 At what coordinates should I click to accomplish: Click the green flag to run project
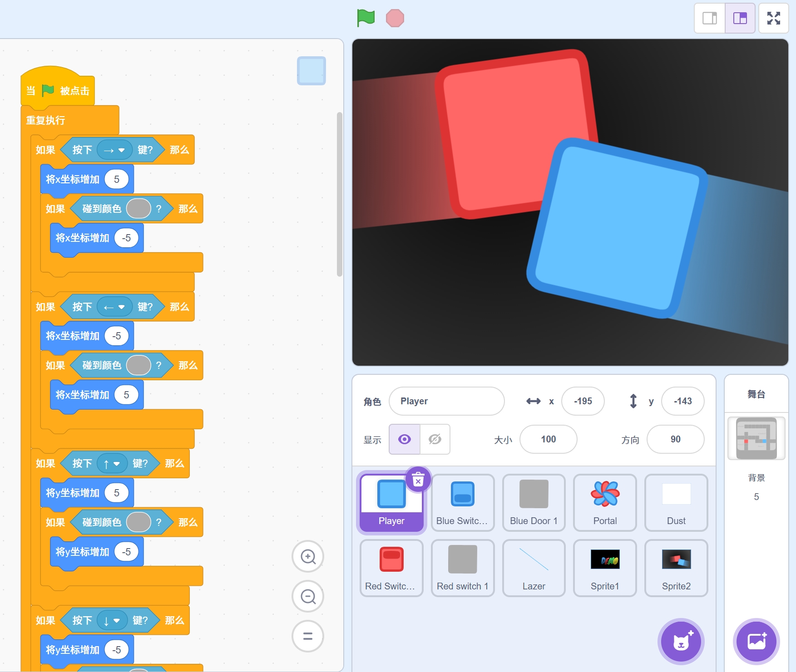point(366,18)
